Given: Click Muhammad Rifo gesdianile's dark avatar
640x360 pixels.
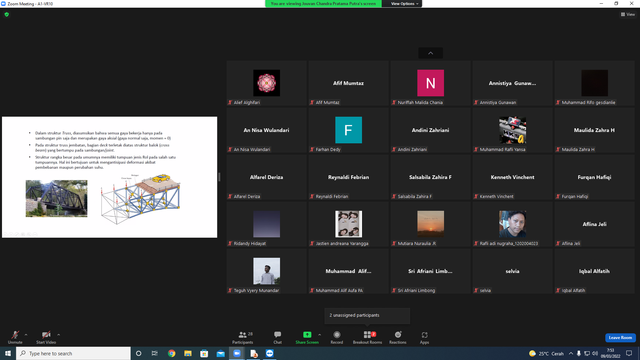Looking at the screenshot, I should (x=594, y=83).
